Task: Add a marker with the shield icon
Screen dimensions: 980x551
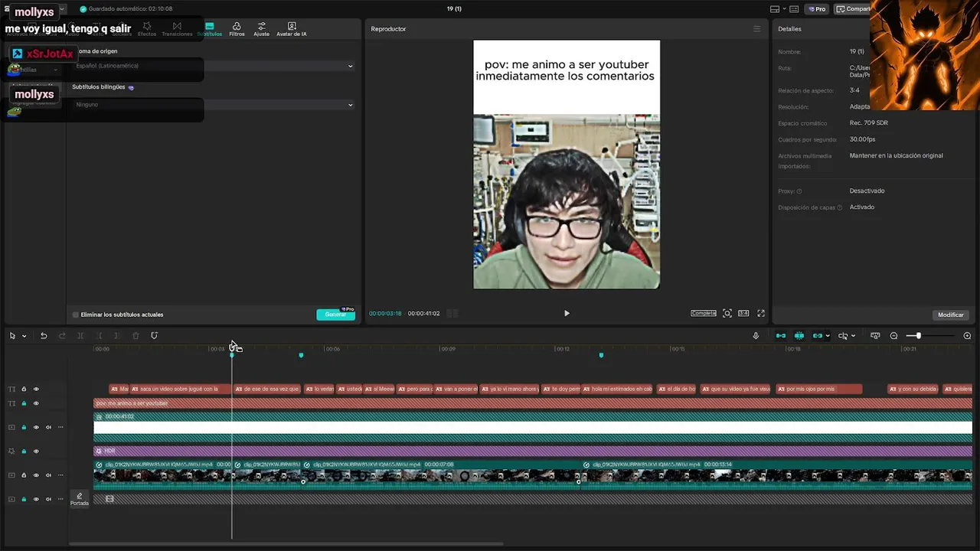Action: click(x=154, y=336)
